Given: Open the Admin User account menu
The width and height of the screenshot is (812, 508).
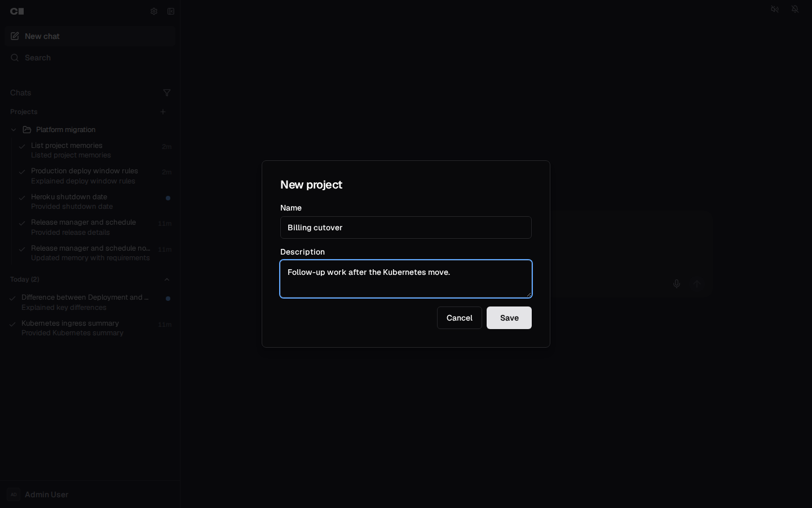Looking at the screenshot, I should pos(90,494).
